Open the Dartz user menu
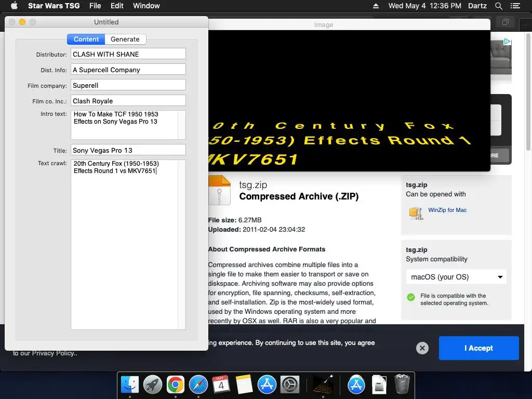The width and height of the screenshot is (532, 399). [x=477, y=6]
